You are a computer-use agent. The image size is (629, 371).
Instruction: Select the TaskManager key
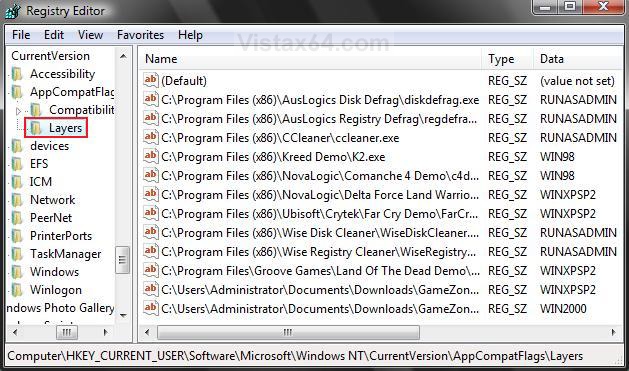point(65,254)
